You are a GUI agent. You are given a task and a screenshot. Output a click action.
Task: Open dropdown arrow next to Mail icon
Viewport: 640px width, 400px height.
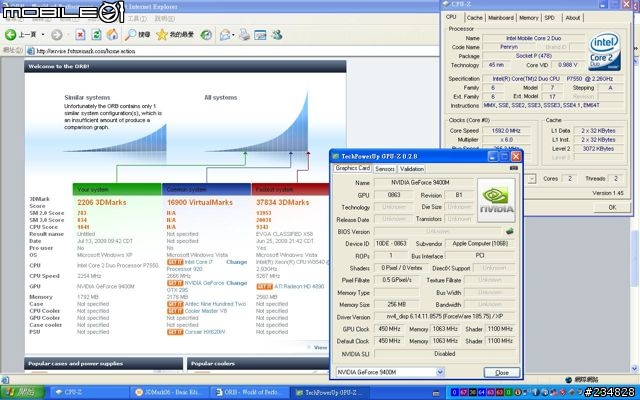coord(233,35)
